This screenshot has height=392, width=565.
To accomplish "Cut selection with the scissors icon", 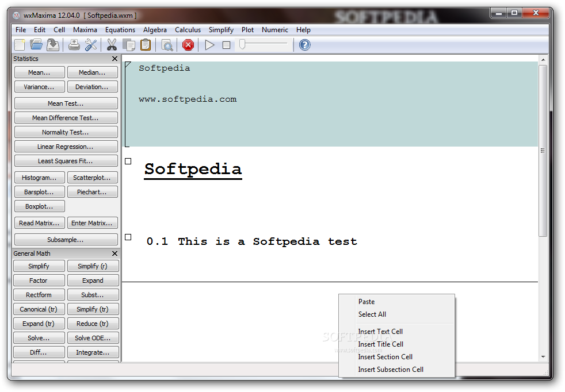I will [112, 45].
